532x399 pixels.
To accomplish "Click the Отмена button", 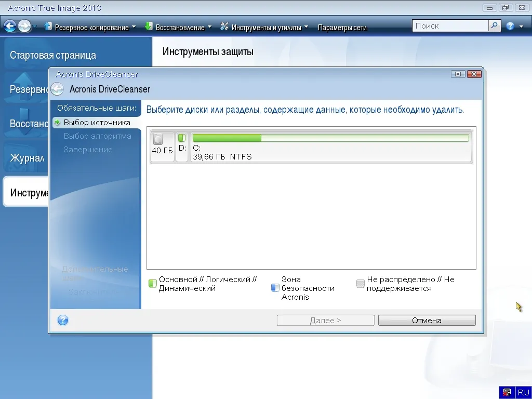I will pos(427,320).
